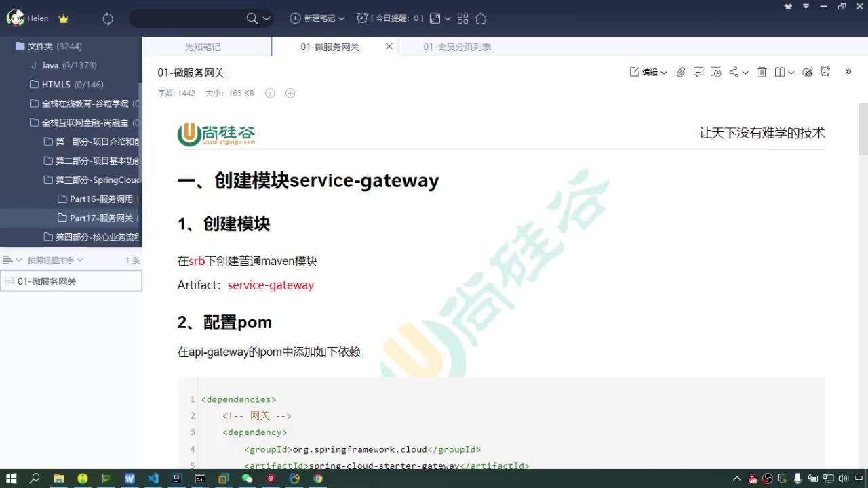Switch to 01-会员分页列表 tab
Screen dimensions: 868x488
point(457,47)
